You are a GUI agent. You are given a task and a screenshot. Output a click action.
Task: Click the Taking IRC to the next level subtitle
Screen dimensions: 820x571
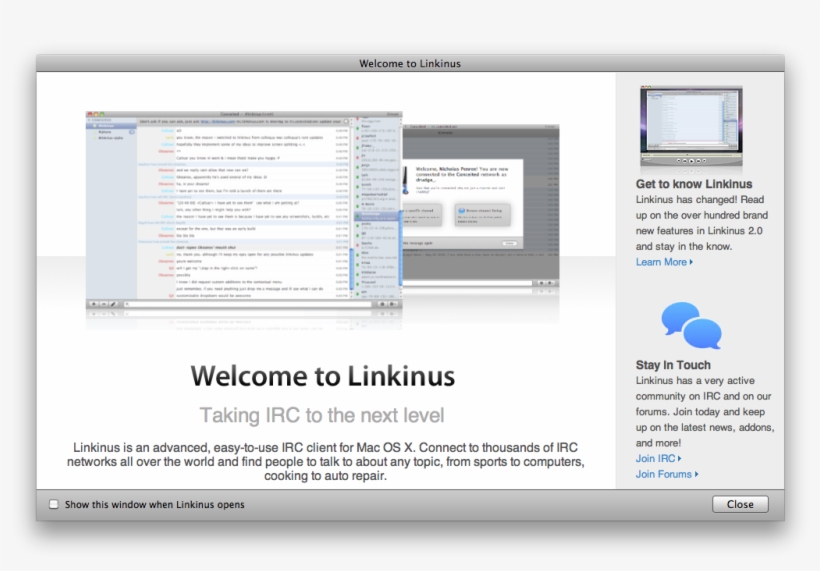point(322,415)
